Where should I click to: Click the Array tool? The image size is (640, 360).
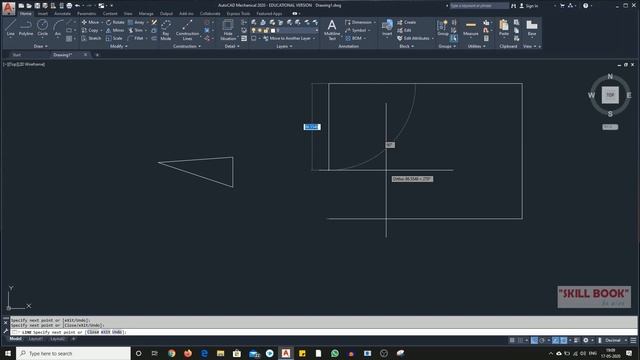136,22
